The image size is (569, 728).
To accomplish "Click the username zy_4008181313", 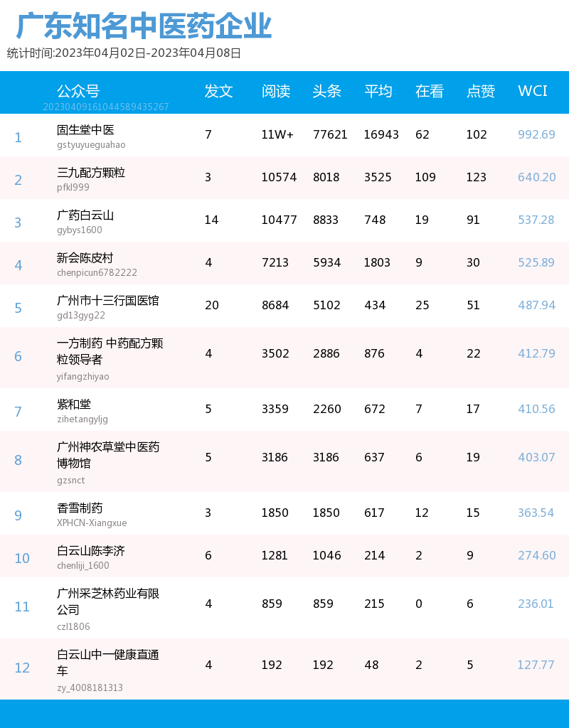I will pos(87,687).
